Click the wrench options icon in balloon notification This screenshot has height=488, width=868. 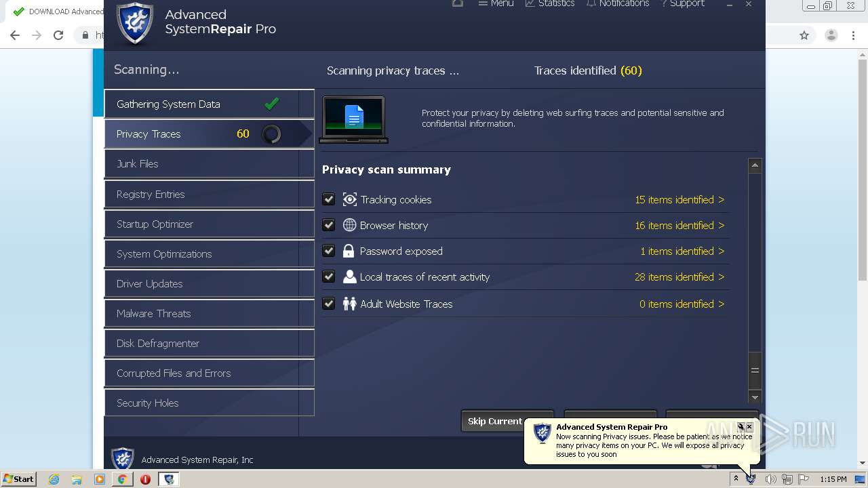[741, 427]
